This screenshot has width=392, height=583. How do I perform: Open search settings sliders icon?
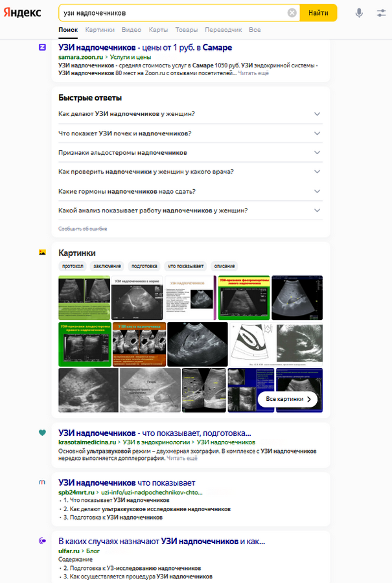381,13
